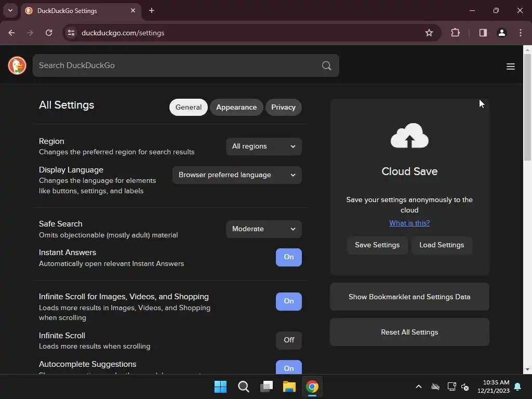
Task: Open the Chrome profile avatar
Action: click(x=501, y=33)
